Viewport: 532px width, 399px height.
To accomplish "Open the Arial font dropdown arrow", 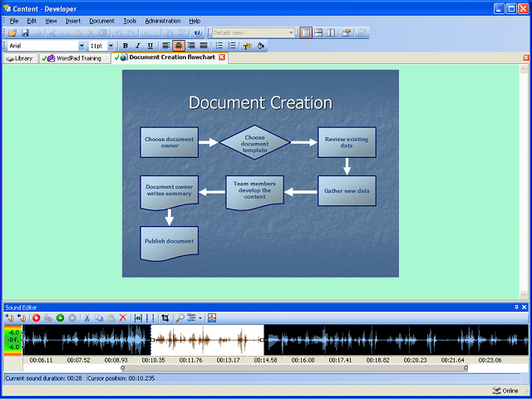I will (x=81, y=46).
